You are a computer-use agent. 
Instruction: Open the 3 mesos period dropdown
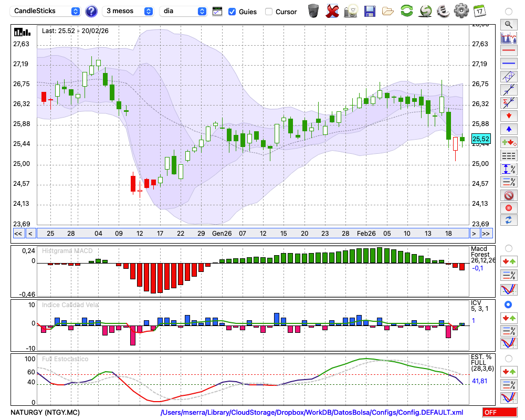coord(128,11)
